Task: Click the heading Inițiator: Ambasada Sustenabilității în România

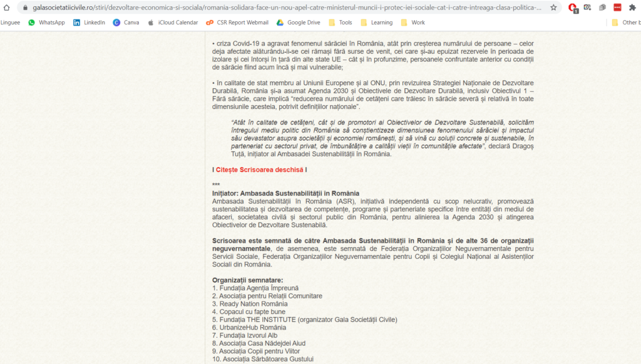Action: tap(285, 193)
